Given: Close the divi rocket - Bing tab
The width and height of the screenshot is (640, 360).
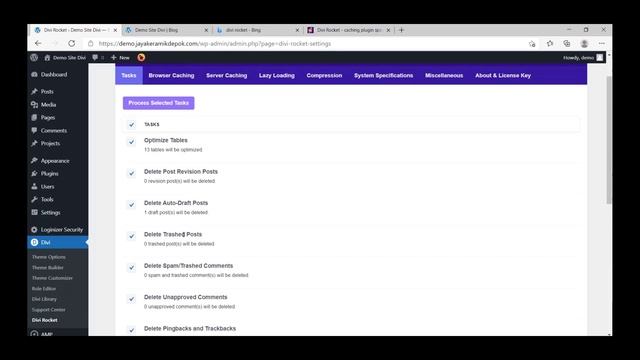Looking at the screenshot, I should [x=297, y=30].
